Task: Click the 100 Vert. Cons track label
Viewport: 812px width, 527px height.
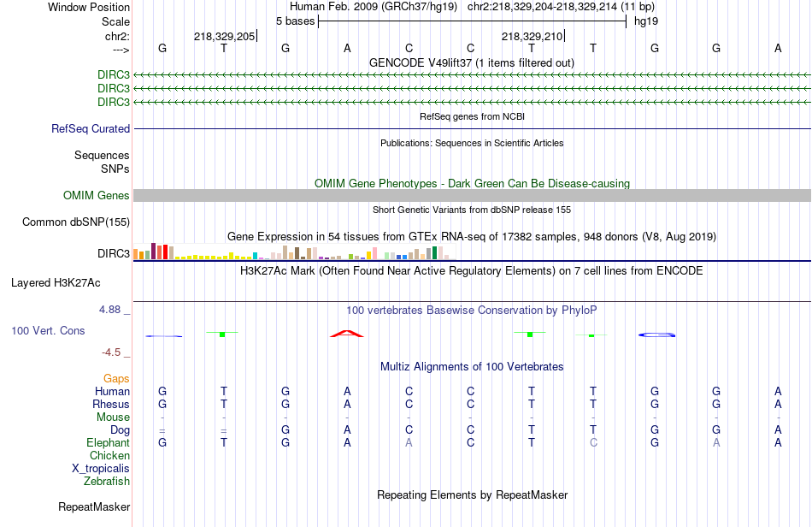Action: pyautogui.click(x=48, y=330)
